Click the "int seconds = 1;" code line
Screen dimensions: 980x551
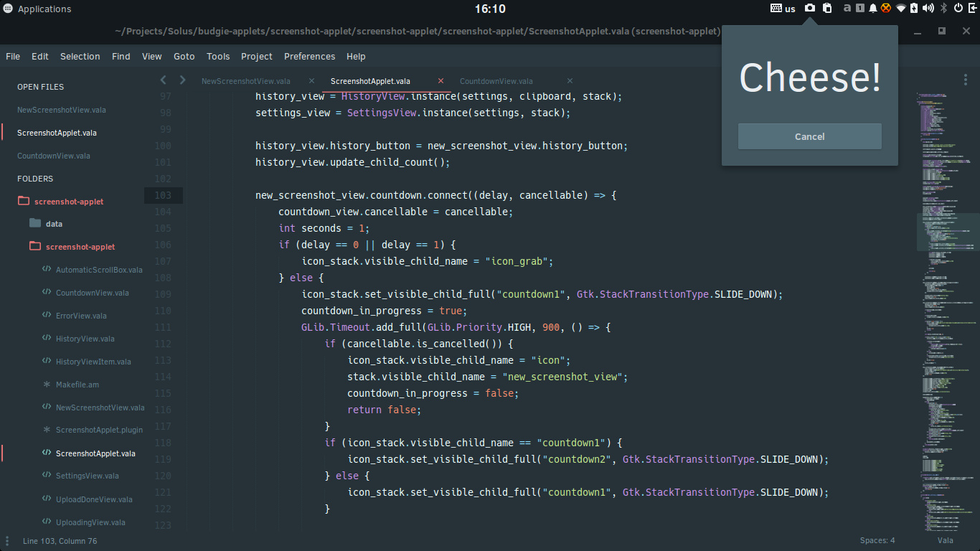pos(312,228)
